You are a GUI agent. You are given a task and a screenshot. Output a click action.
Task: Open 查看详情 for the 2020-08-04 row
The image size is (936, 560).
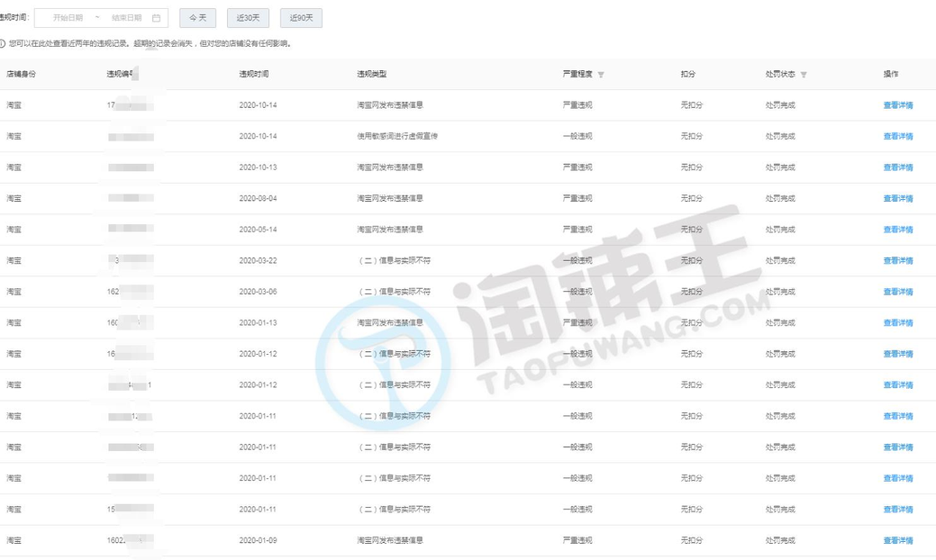point(898,198)
